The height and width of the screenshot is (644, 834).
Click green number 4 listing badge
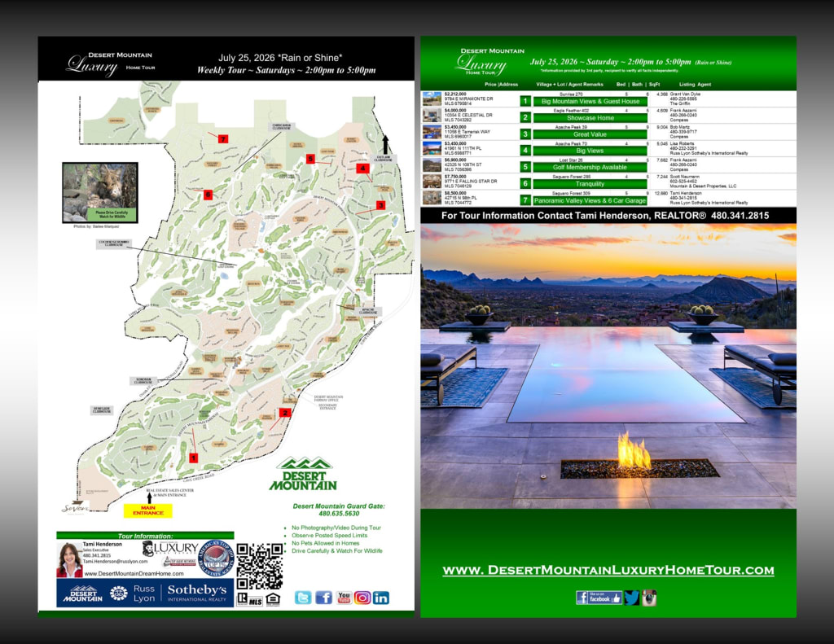pyautogui.click(x=525, y=151)
